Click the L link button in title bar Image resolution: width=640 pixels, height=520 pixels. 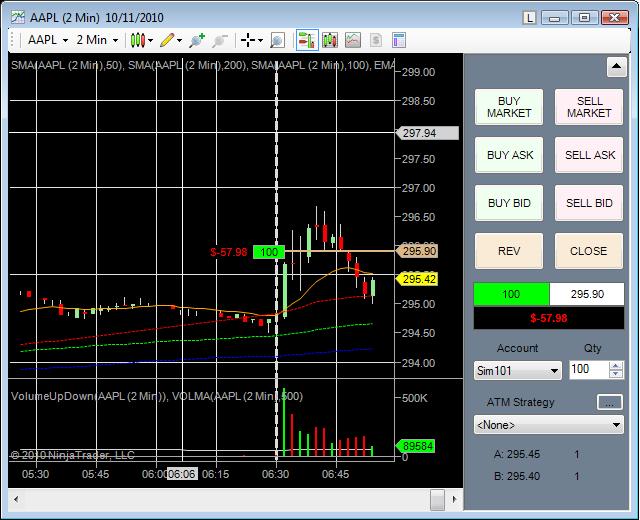(x=529, y=18)
